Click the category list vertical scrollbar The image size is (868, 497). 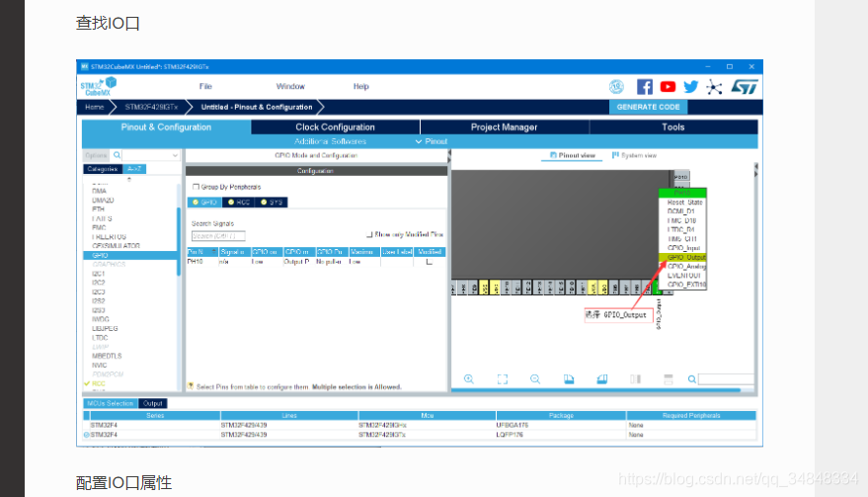point(179,241)
